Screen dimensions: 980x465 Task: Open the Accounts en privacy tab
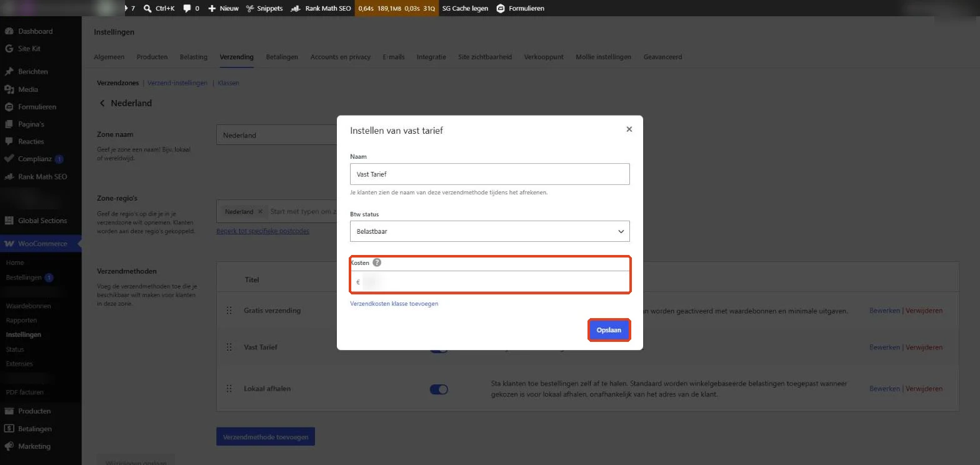pos(341,57)
